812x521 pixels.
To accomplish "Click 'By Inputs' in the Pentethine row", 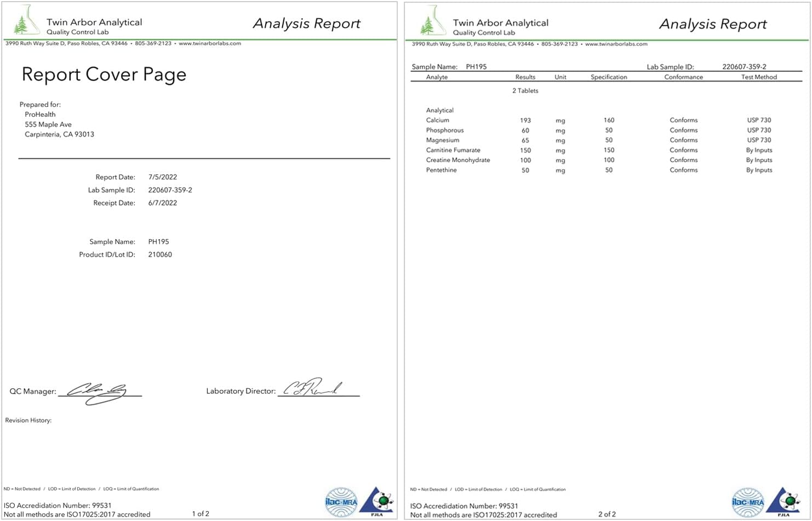I will [759, 170].
